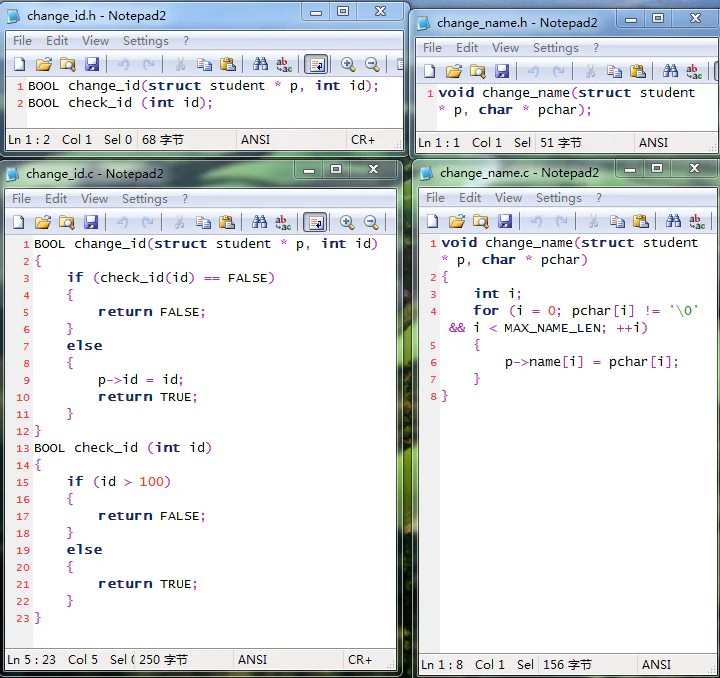The width and height of the screenshot is (720, 678).
Task: Open Settings menu in change_name.h window
Action: click(556, 47)
